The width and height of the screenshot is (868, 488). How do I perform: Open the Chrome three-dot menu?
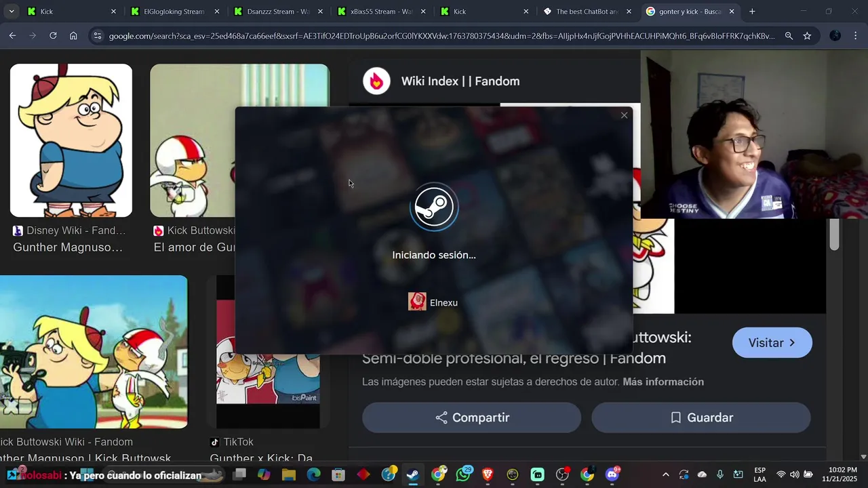(855, 36)
